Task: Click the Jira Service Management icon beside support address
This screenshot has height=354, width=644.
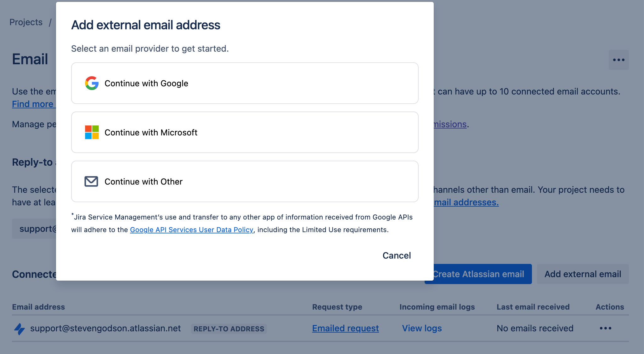Action: (x=20, y=329)
